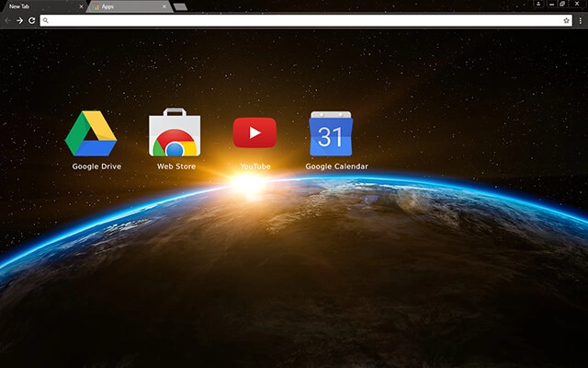Open the Chrome three-dot menu

(580, 20)
